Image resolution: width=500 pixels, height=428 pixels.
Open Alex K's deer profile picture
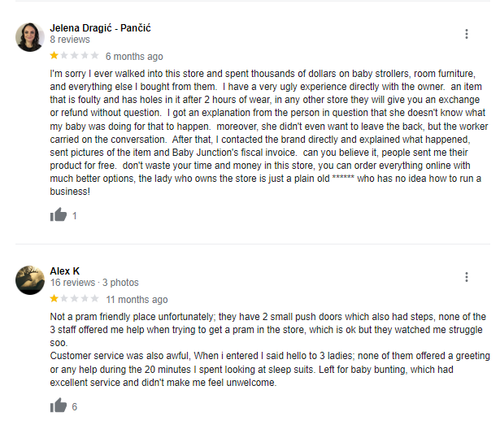30,280
